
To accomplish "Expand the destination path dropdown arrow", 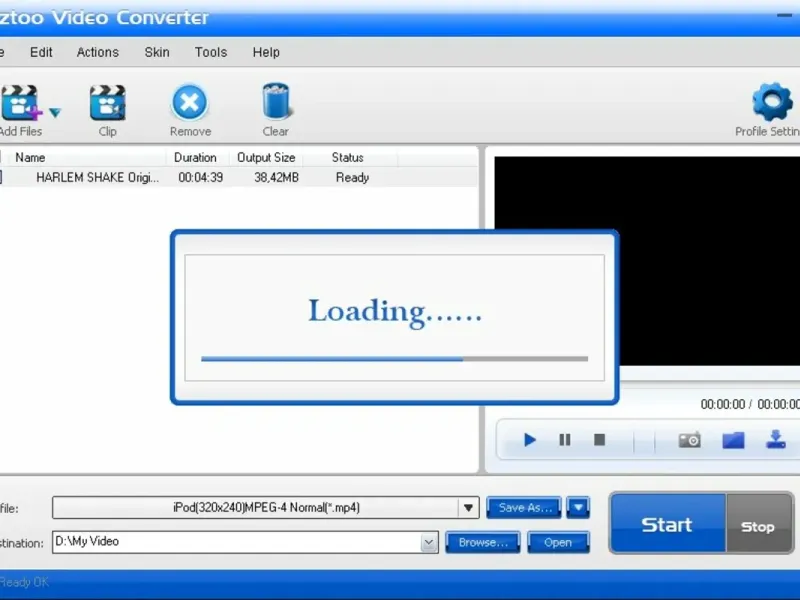I will pyautogui.click(x=429, y=543).
